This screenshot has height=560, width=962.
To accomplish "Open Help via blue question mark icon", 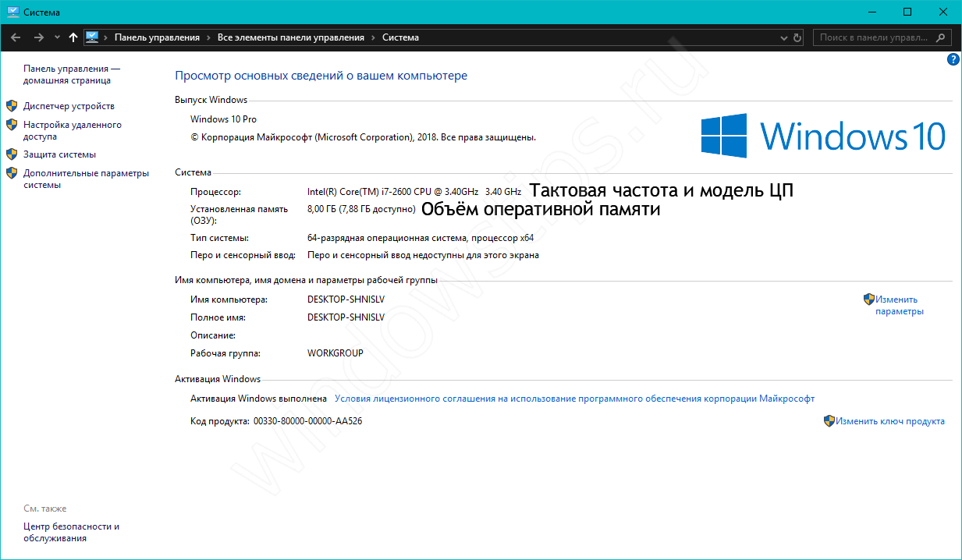I will pos(953,59).
